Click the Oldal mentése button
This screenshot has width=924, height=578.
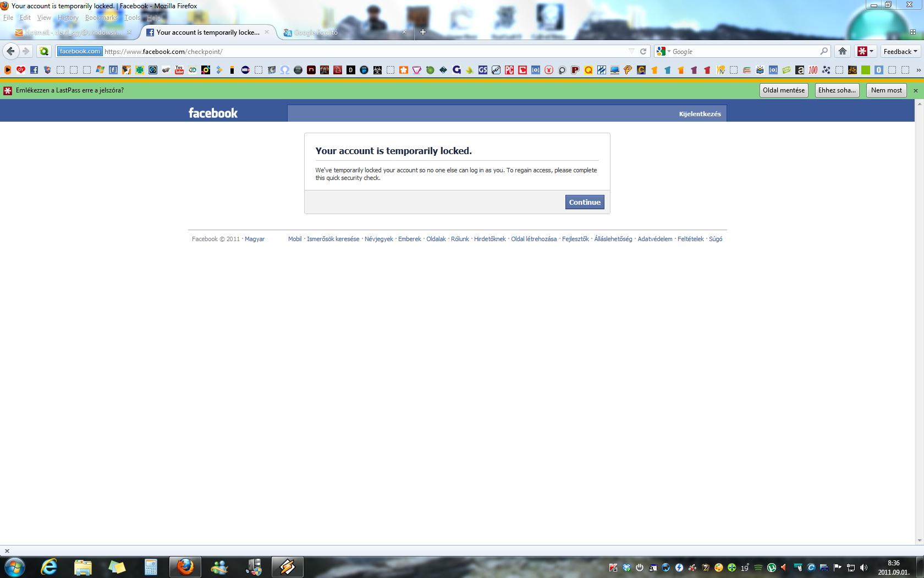(x=784, y=90)
